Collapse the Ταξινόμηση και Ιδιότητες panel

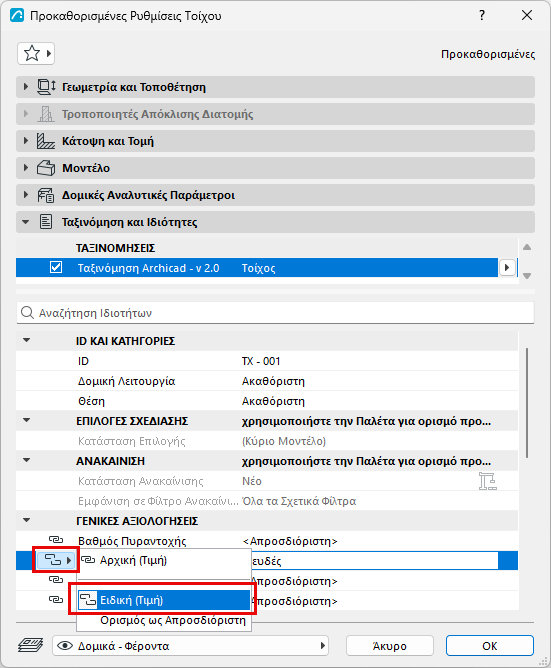[x=26, y=222]
